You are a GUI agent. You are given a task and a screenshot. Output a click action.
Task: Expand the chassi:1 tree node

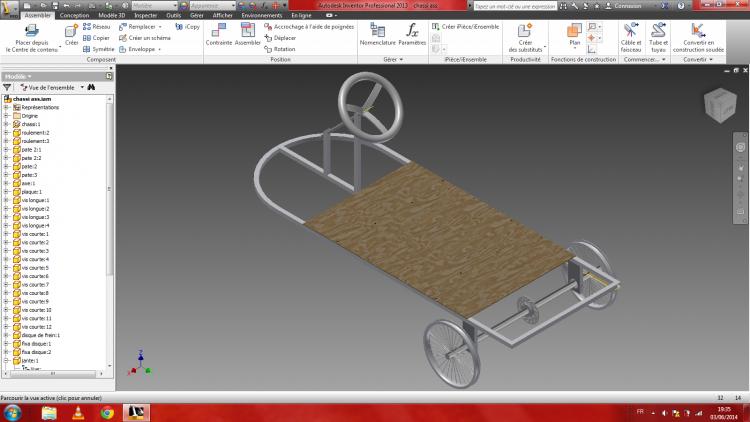pos(6,124)
